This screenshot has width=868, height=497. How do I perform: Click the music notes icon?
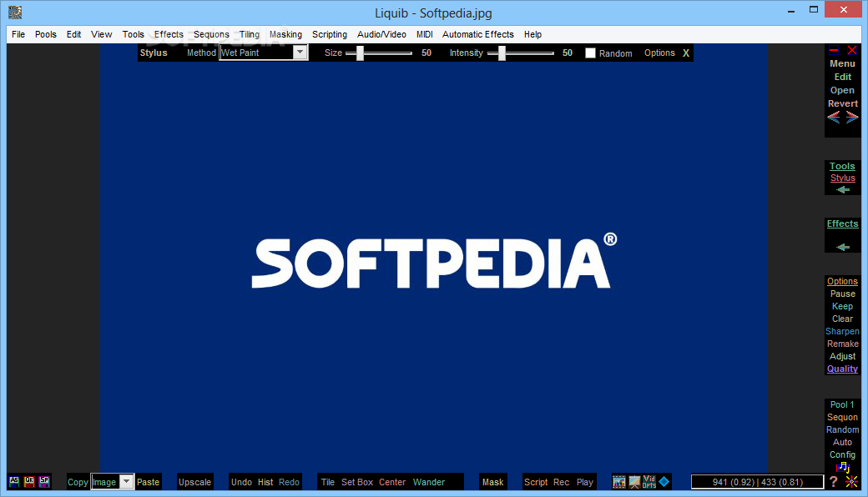(842, 467)
